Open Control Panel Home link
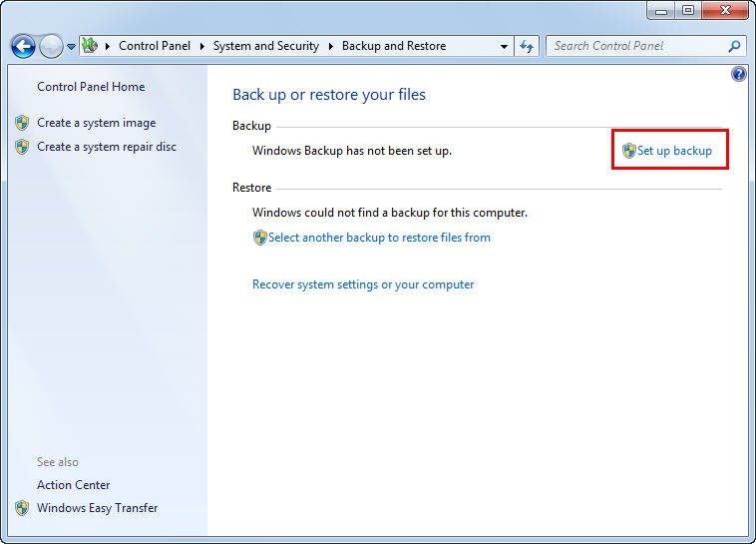Image resolution: width=756 pixels, height=544 pixels. click(x=91, y=87)
